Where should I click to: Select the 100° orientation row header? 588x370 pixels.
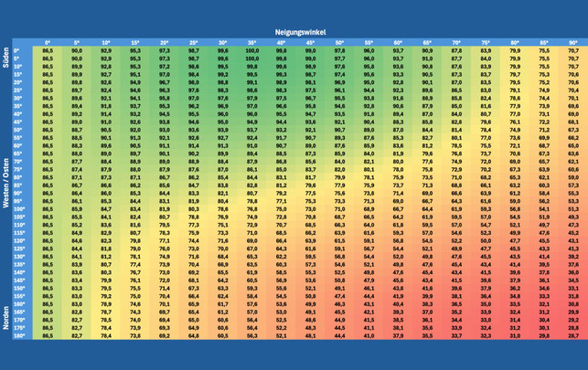[x=20, y=209]
